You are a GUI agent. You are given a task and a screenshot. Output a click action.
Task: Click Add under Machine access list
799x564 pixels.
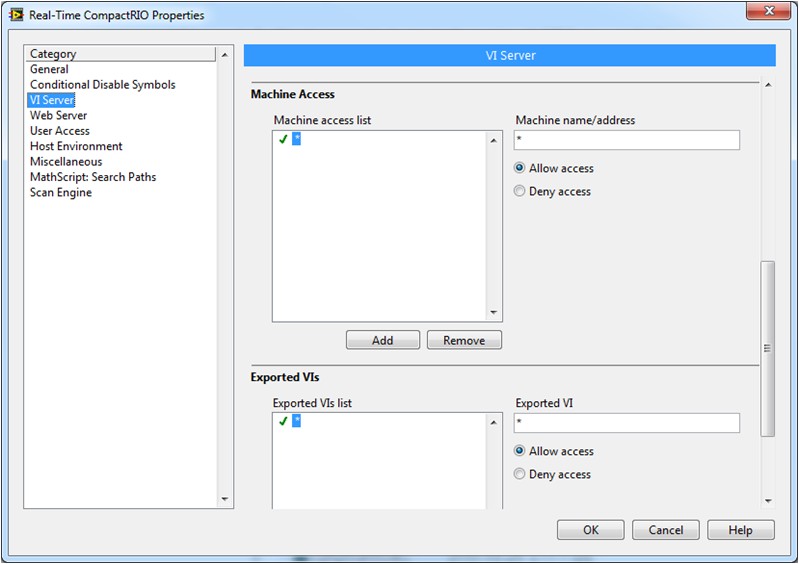[382, 340]
